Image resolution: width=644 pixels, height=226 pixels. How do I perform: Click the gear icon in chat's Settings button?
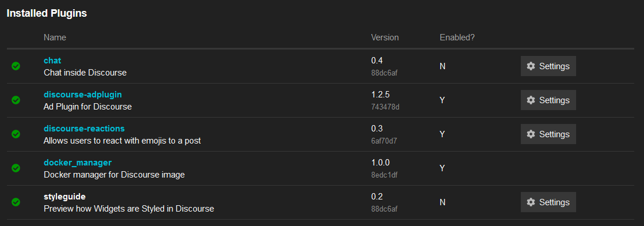click(531, 66)
